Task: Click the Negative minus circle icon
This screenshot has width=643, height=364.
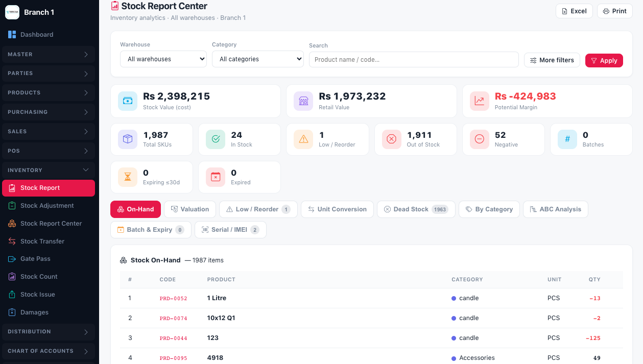Action: pos(480,139)
